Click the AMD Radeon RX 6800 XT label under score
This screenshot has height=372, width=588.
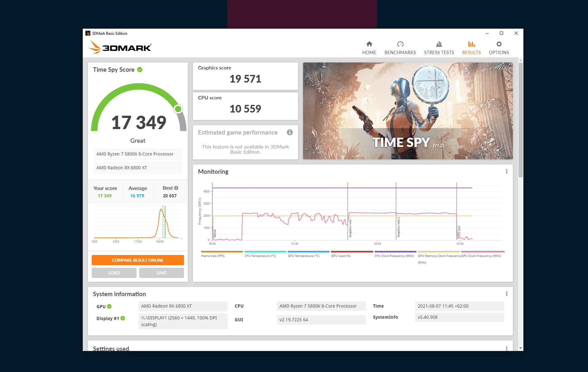coord(138,168)
